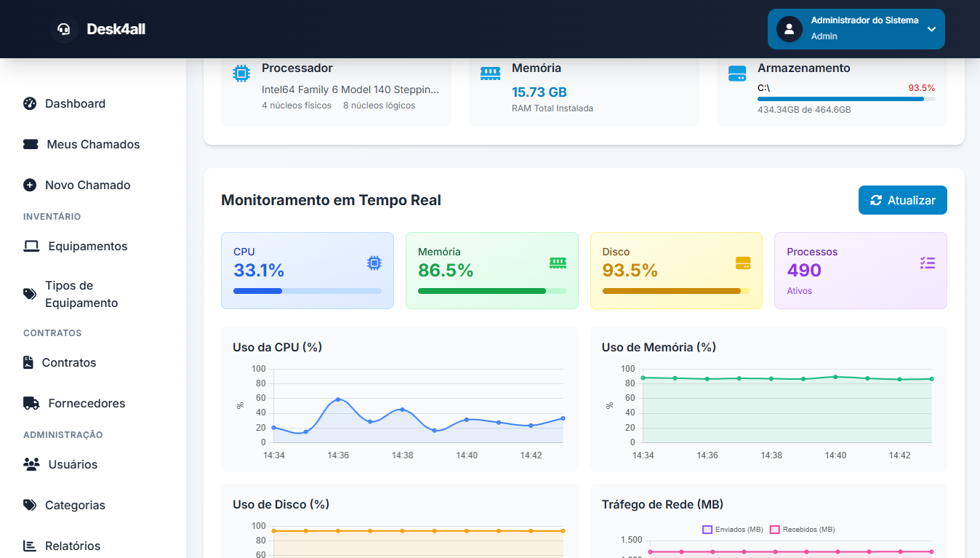Click the Novo Chamado plus icon
This screenshot has width=980, height=558.
click(28, 185)
